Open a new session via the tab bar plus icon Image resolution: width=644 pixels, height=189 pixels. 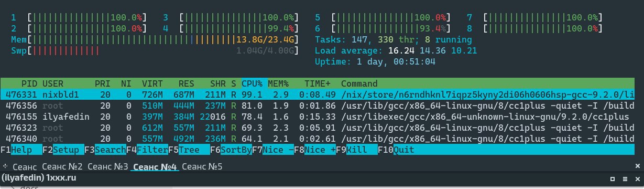point(6,166)
